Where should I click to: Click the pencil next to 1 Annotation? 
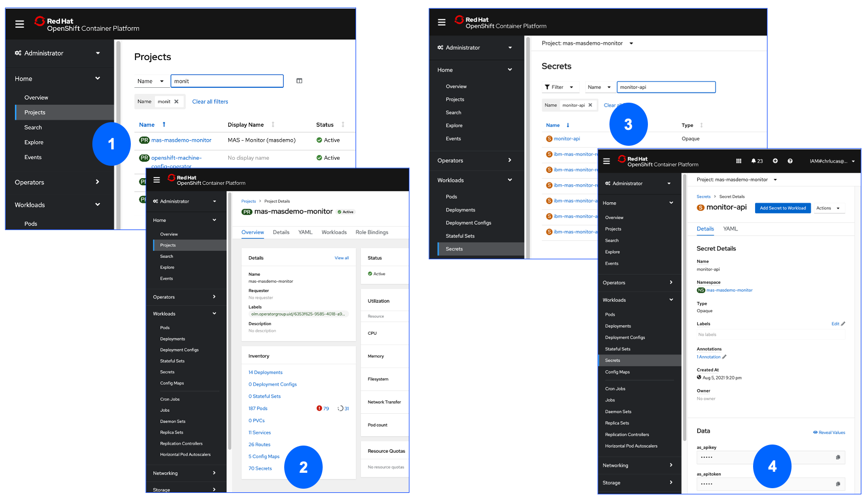coord(724,357)
